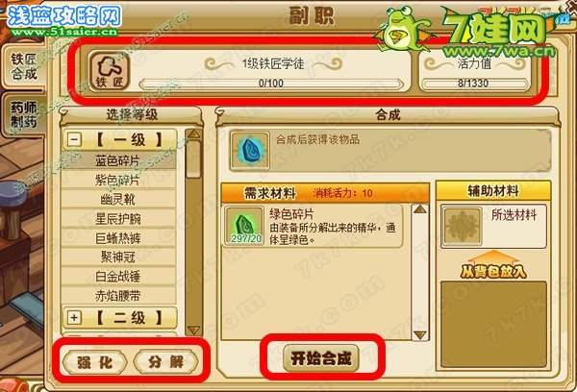Click the blue shard result item icon
Viewport: 577px width, 392px height.
point(250,151)
